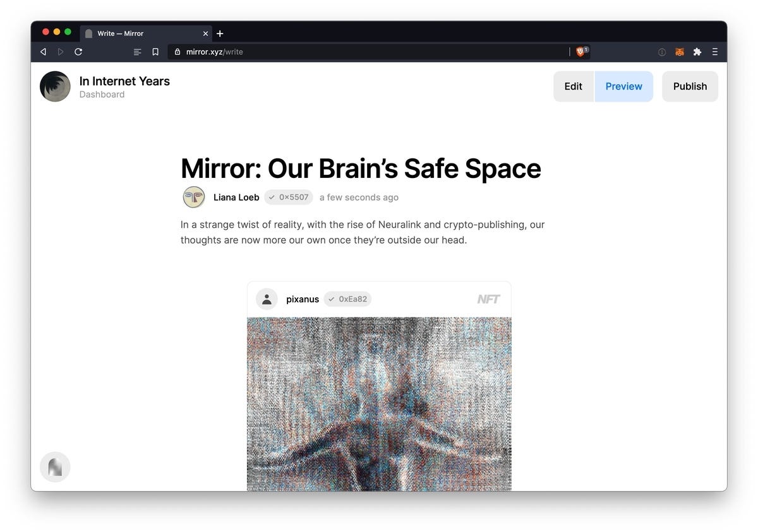Open browser hamburger menu
758x532 pixels.
pyautogui.click(x=715, y=52)
